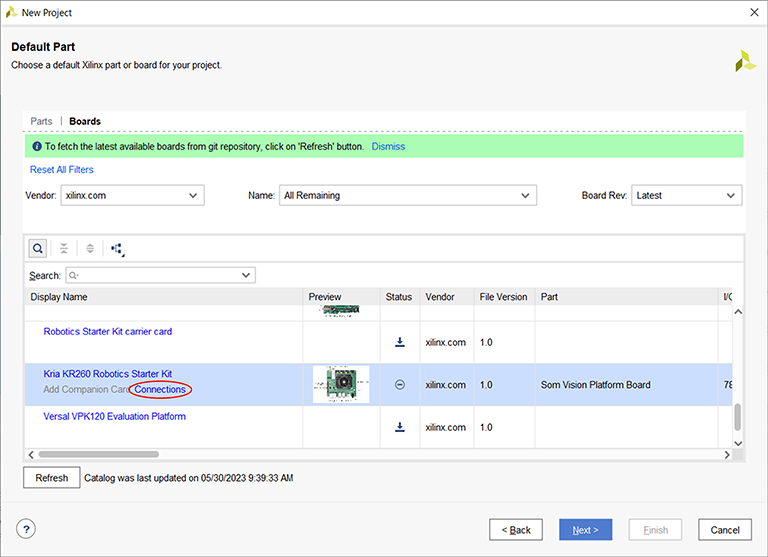The height and width of the screenshot is (557, 768).
Task: Click the Preview column header
Action: (x=341, y=297)
